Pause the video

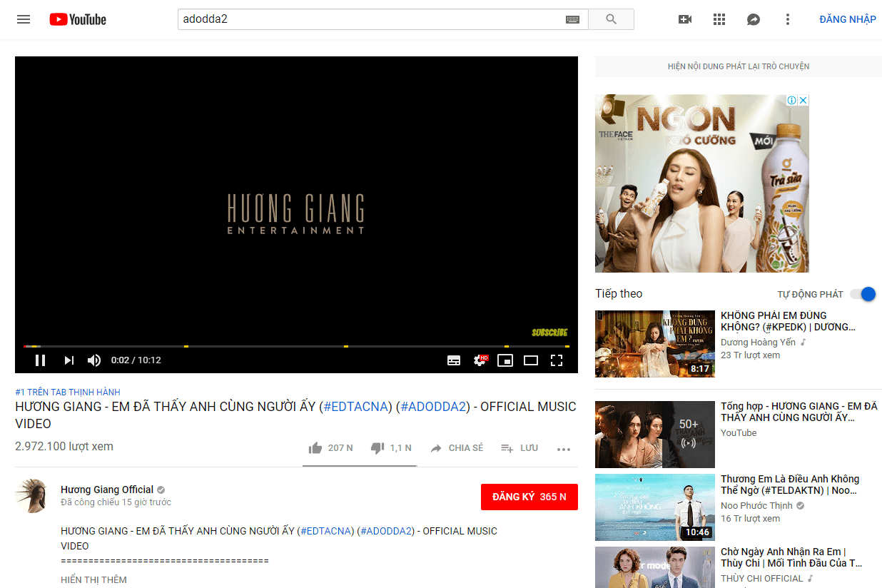(x=40, y=360)
